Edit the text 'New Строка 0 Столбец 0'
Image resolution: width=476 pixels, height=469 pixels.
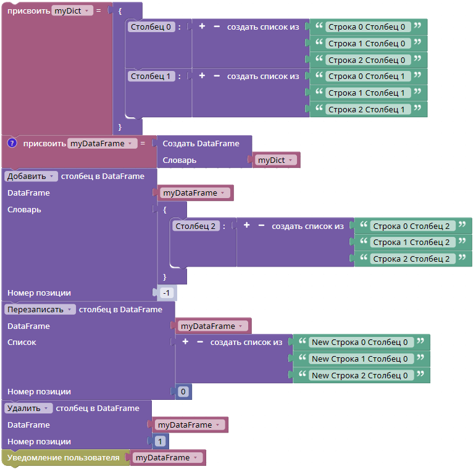click(x=360, y=342)
